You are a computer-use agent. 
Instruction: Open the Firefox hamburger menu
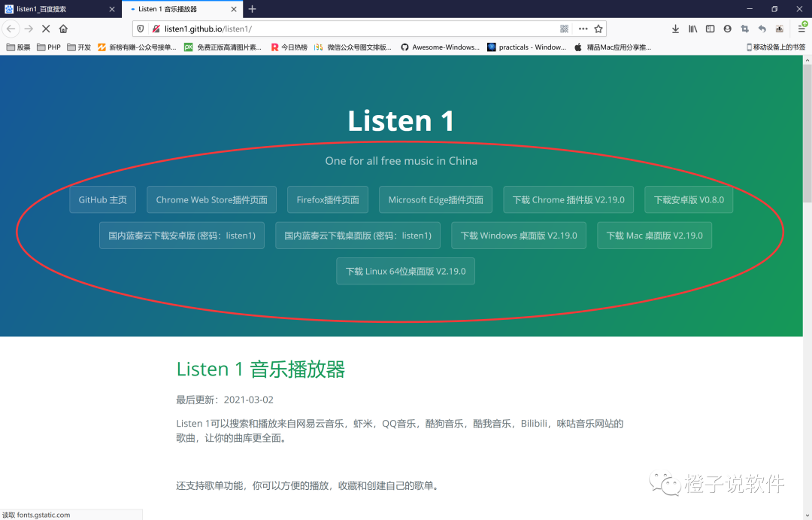point(801,29)
